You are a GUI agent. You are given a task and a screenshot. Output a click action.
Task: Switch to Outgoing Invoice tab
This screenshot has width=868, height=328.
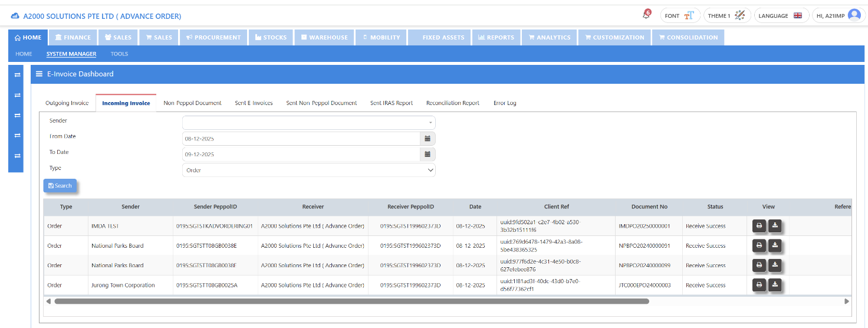click(67, 103)
